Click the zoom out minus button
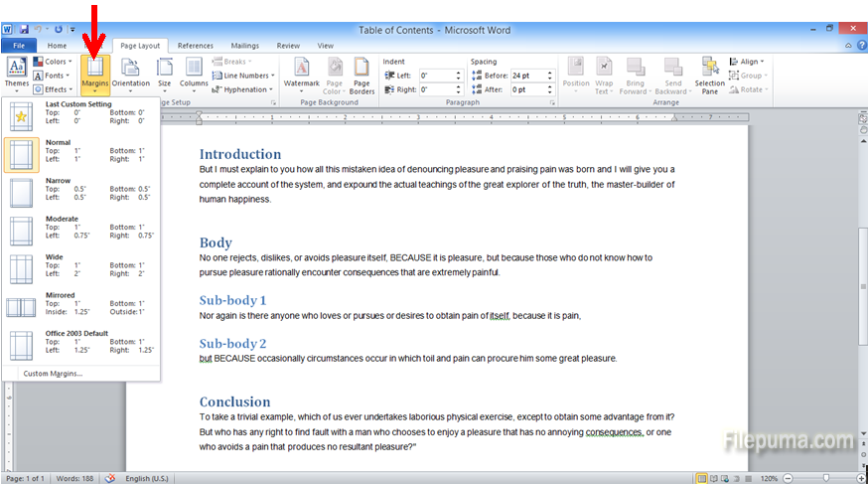868x484 pixels. (x=788, y=478)
